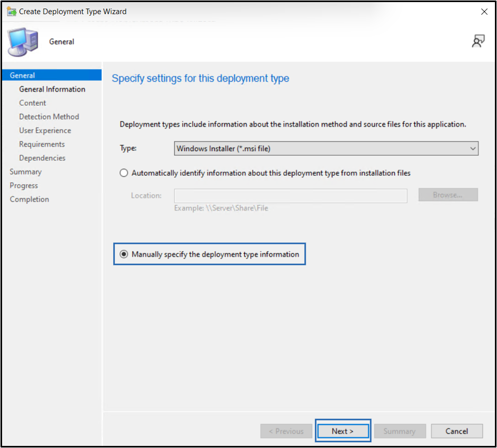Click the Browse button

click(448, 195)
